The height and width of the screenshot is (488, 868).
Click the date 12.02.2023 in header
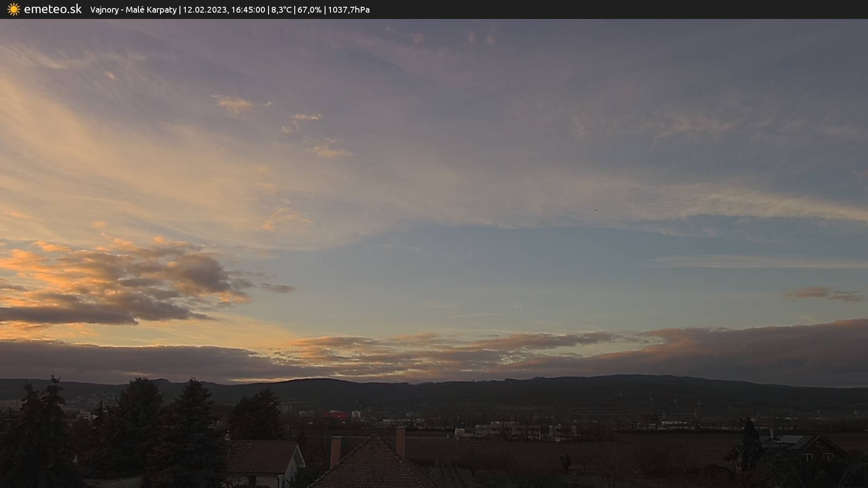coord(204,10)
